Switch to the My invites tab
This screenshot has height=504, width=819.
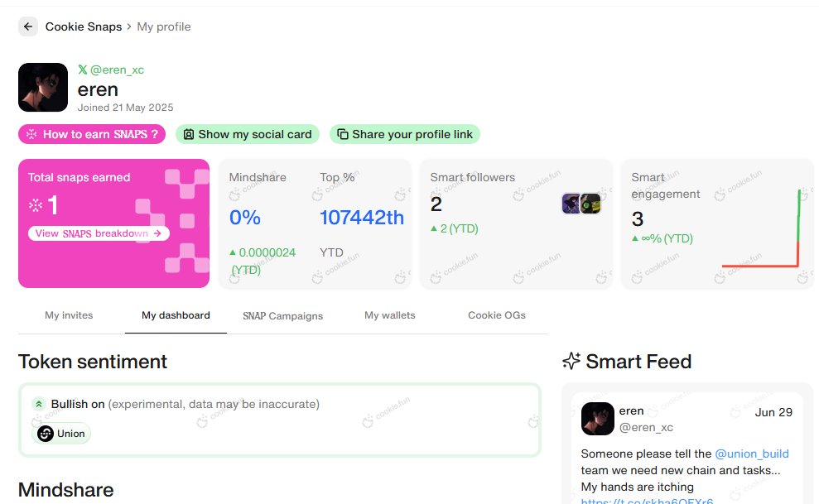coord(69,315)
